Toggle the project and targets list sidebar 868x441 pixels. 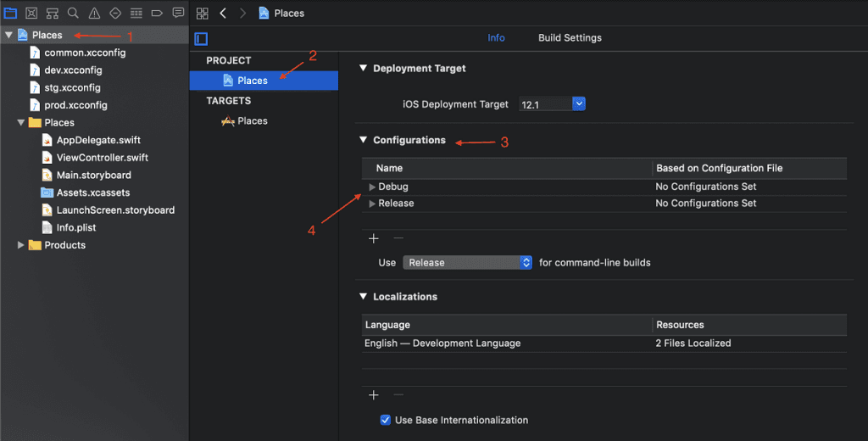point(201,38)
